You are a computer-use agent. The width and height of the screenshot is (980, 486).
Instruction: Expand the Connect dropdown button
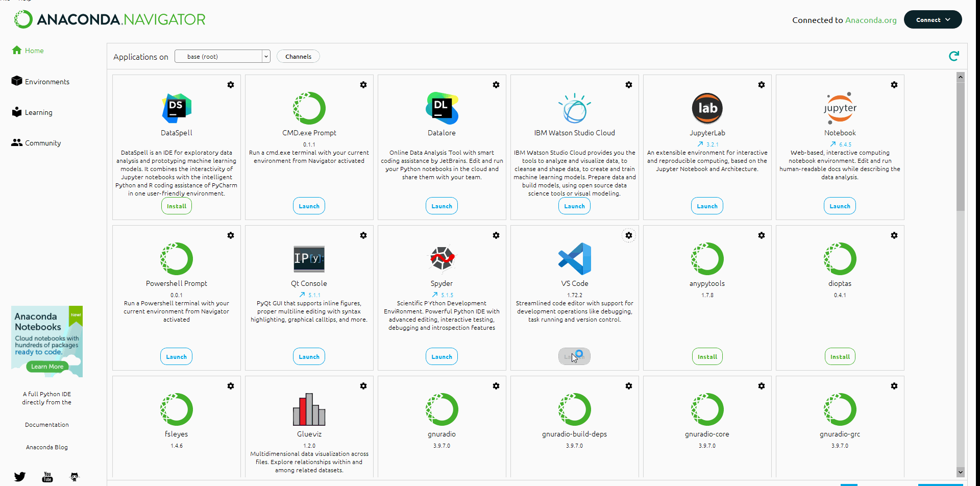coord(933,19)
